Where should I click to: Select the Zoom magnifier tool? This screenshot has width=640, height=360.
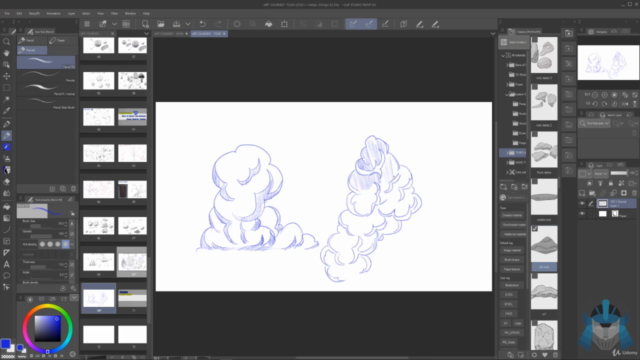coord(7,42)
